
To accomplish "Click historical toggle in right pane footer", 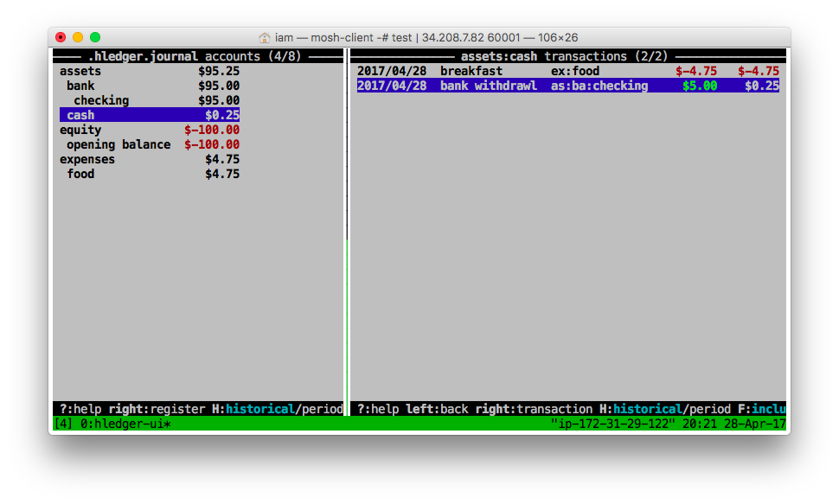I will [x=648, y=409].
